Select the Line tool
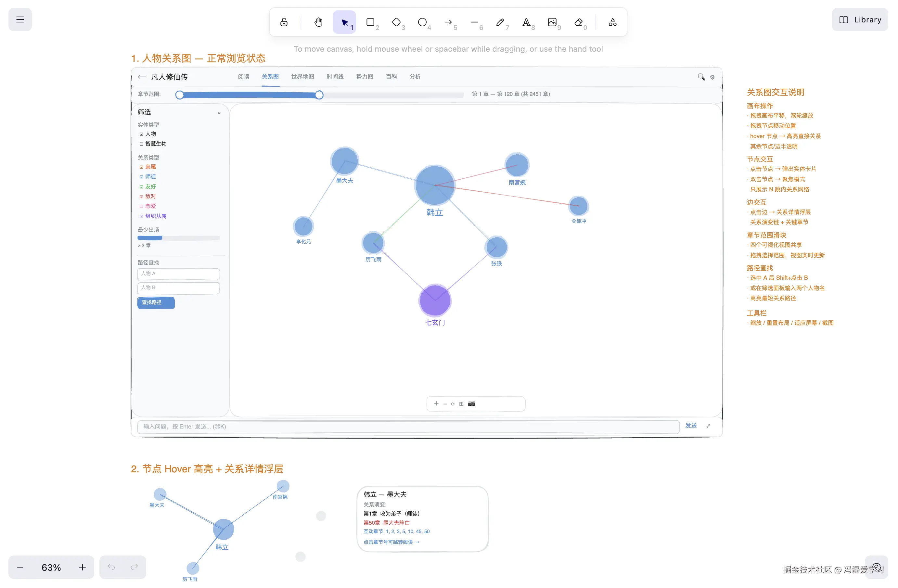898x588 pixels. point(474,22)
